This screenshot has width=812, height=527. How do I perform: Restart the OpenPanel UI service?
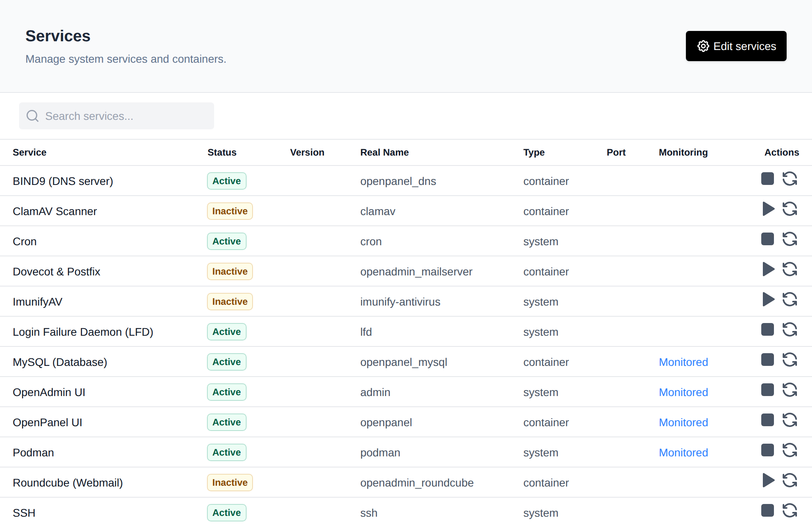click(x=790, y=420)
